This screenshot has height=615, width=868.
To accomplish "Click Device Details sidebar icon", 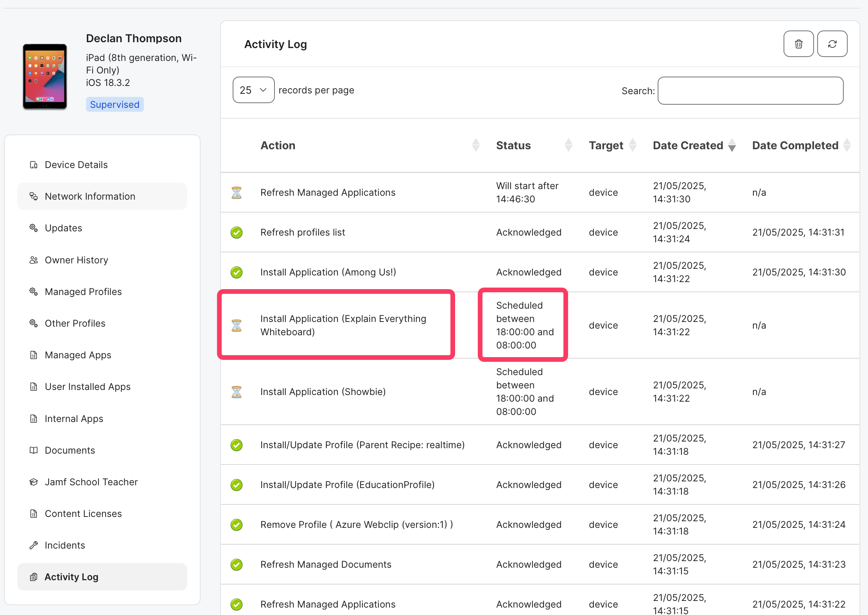I will point(34,164).
